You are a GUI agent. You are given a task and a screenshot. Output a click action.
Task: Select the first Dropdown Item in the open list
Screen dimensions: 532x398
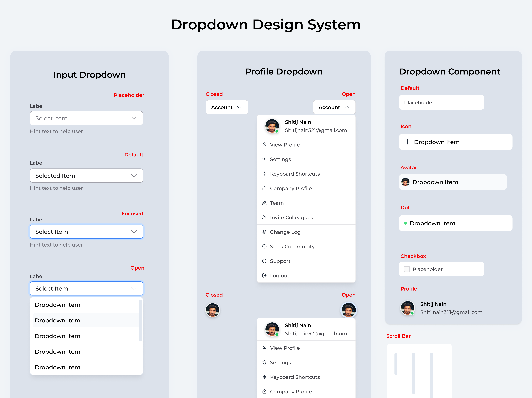point(85,305)
